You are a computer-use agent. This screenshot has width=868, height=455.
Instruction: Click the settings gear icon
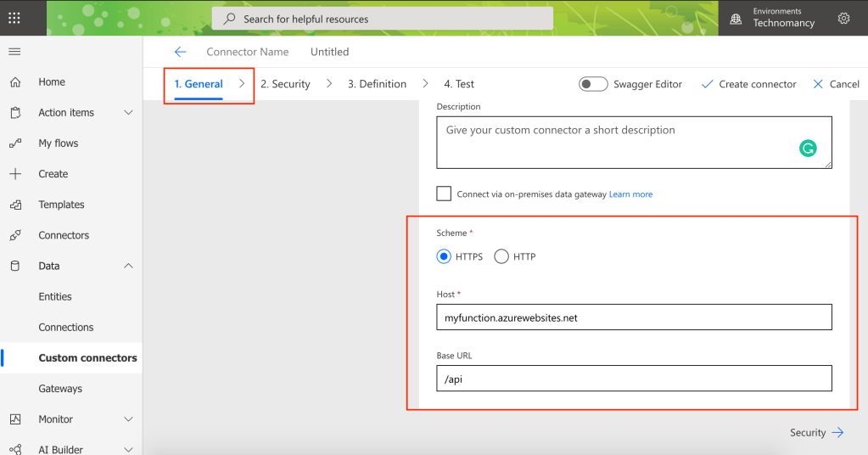coord(843,18)
